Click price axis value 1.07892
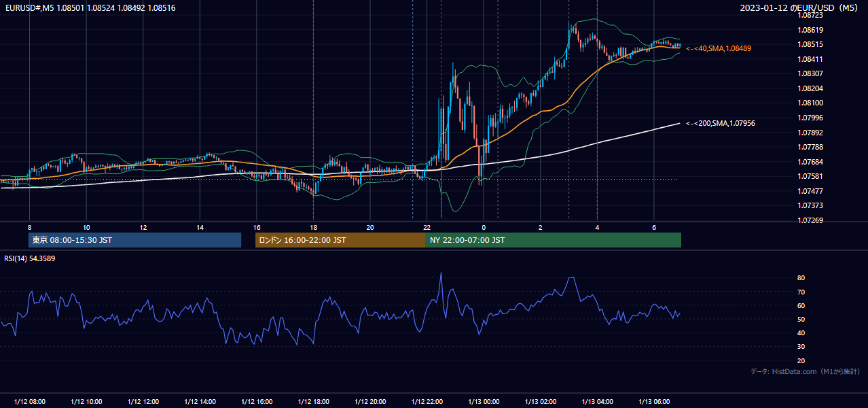The width and height of the screenshot is (868, 408). 811,133
